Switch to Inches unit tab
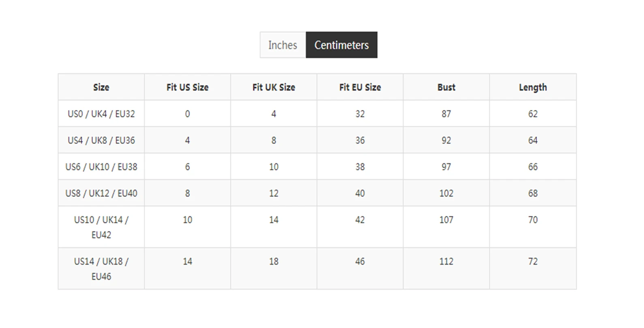Viewport: 644px width, 328px height. tap(283, 45)
